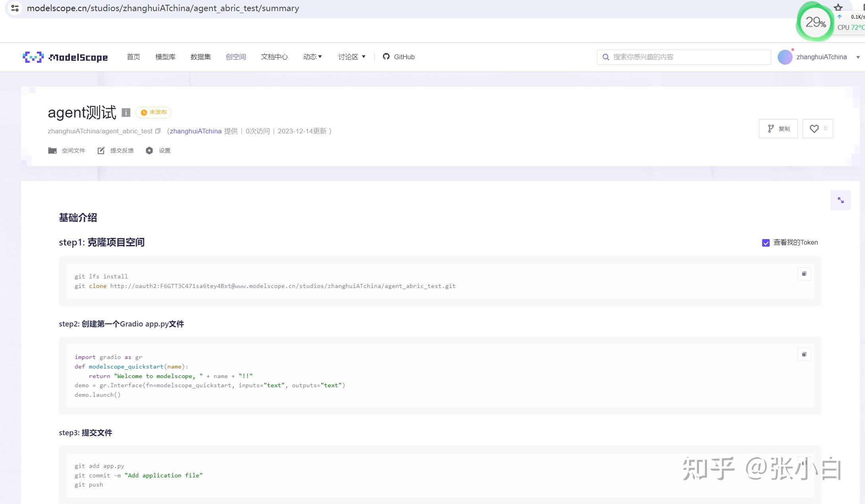Open the zhanghuiATchina account dropdown arrow
The height and width of the screenshot is (504, 865).
point(858,57)
